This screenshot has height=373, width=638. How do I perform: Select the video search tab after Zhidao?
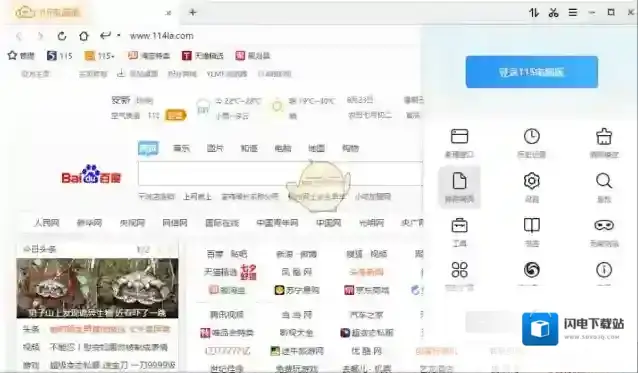click(x=283, y=148)
